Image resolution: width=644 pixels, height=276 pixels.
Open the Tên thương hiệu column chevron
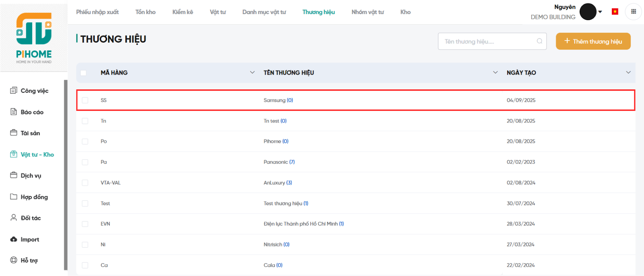point(495,73)
